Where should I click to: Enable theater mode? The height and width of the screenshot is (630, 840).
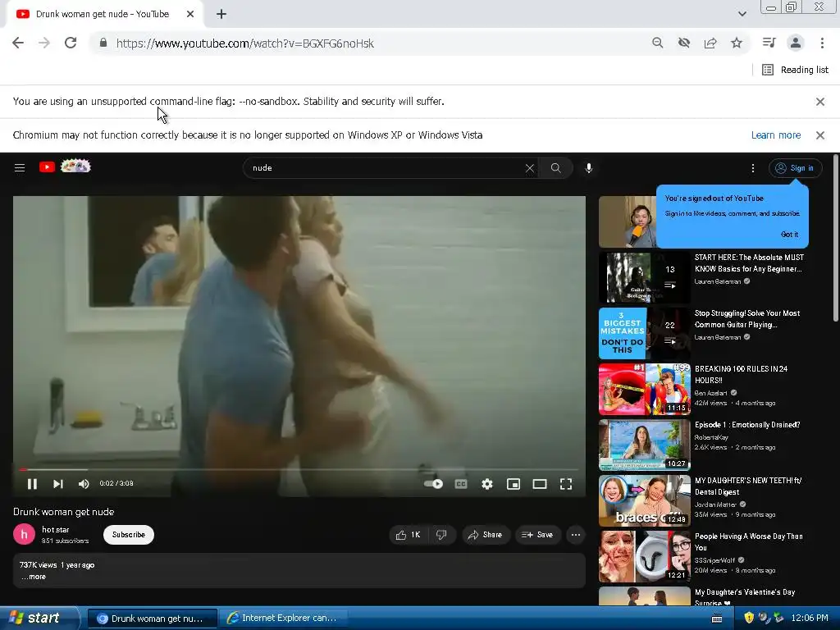click(540, 484)
